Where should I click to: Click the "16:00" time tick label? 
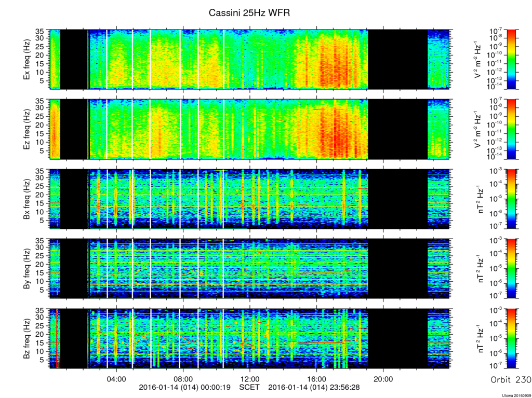click(x=316, y=379)
